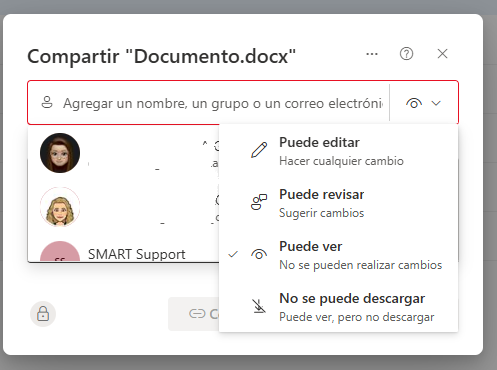Click the eye icon beside Puede ver
497x370 pixels.
click(259, 254)
